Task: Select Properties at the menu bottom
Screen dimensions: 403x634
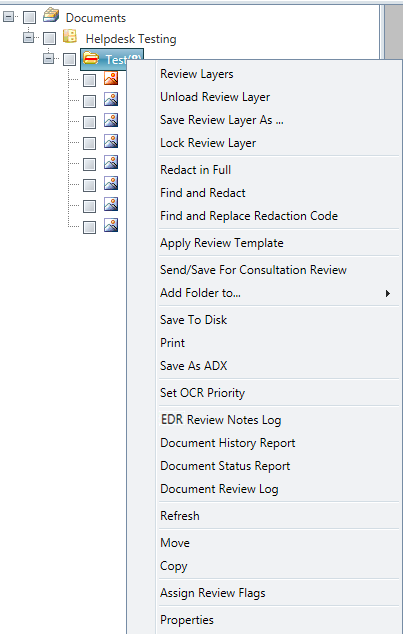Action: [x=187, y=620]
